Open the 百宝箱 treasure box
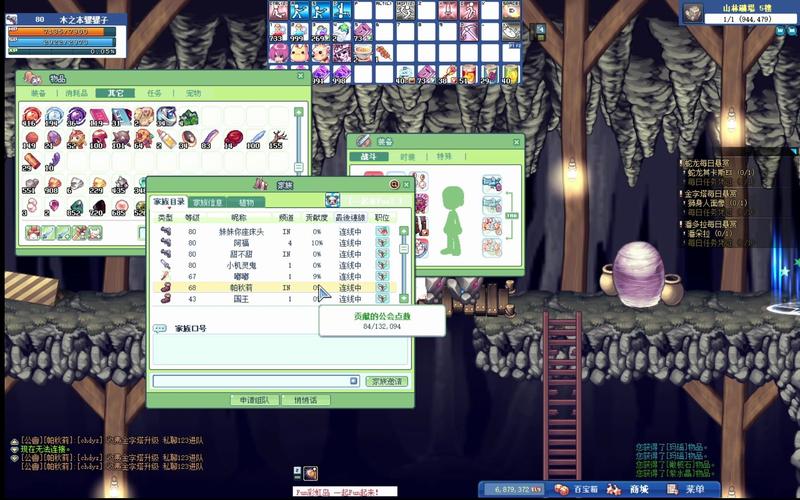Image resolution: width=800 pixels, height=500 pixels. [x=576, y=489]
